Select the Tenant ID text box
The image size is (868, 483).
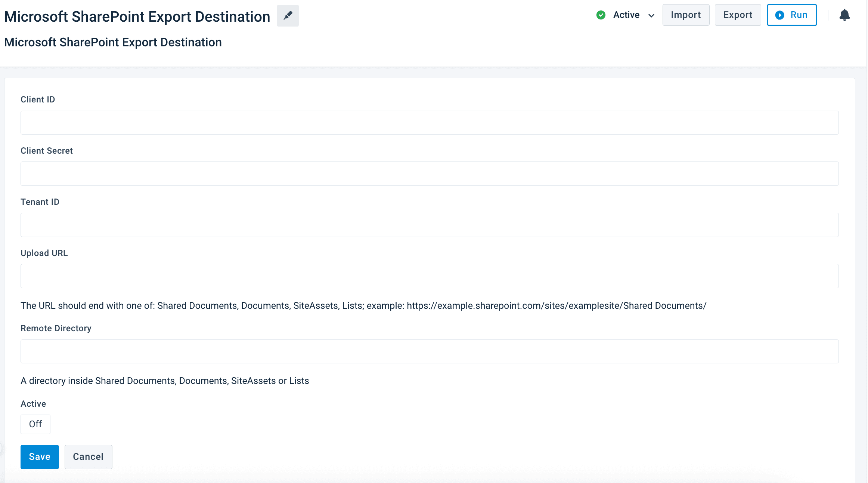pos(430,225)
